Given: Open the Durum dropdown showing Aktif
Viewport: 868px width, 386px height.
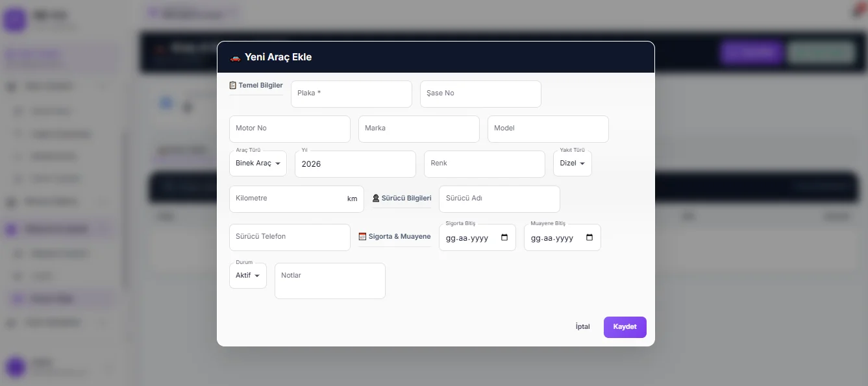Looking at the screenshot, I should [247, 276].
